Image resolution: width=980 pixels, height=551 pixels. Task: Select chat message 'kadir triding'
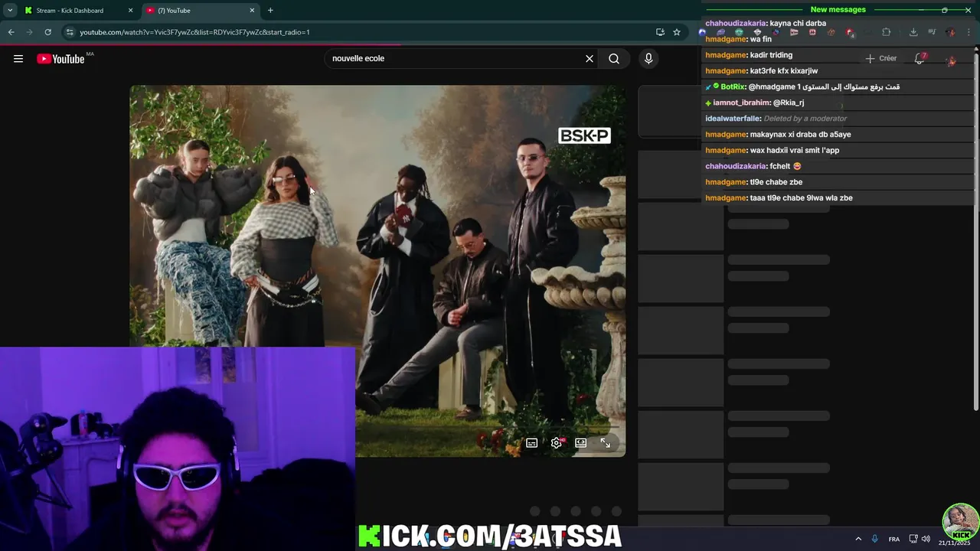coord(771,55)
